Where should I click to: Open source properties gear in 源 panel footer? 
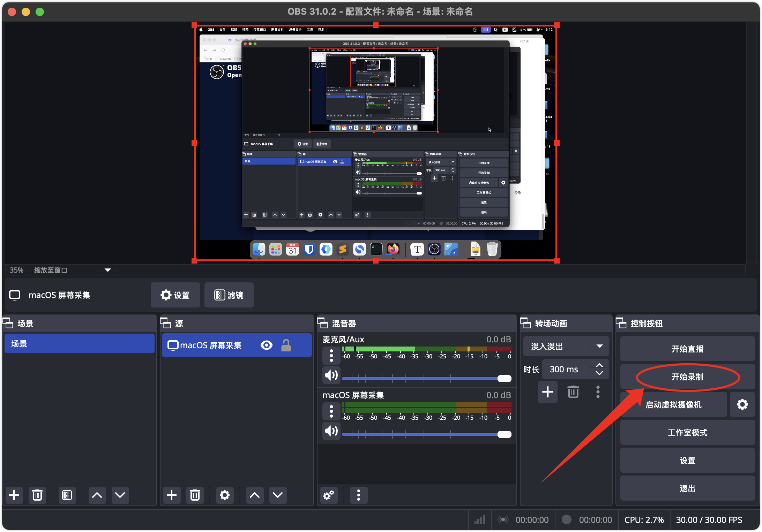coord(225,495)
